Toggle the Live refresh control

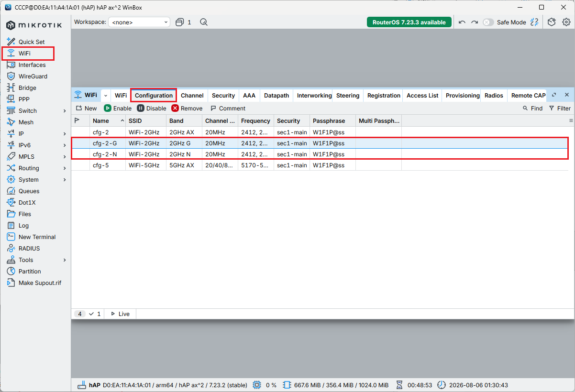pos(120,314)
